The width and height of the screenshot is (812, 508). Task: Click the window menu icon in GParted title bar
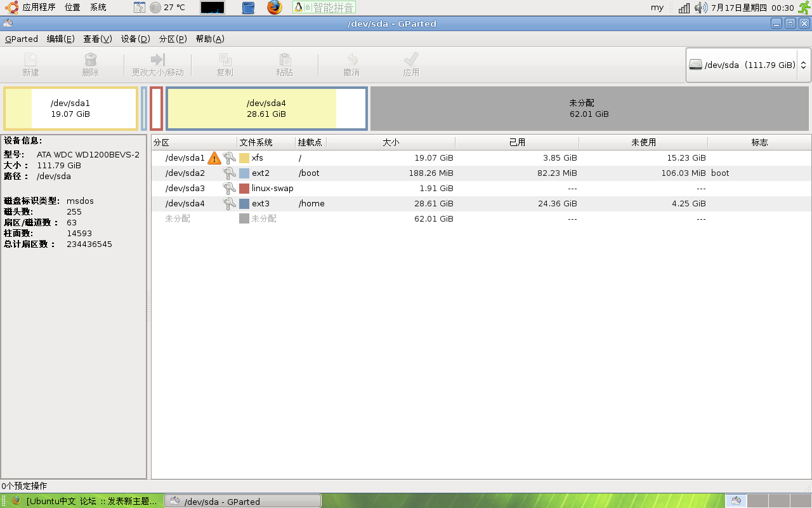tap(8, 23)
